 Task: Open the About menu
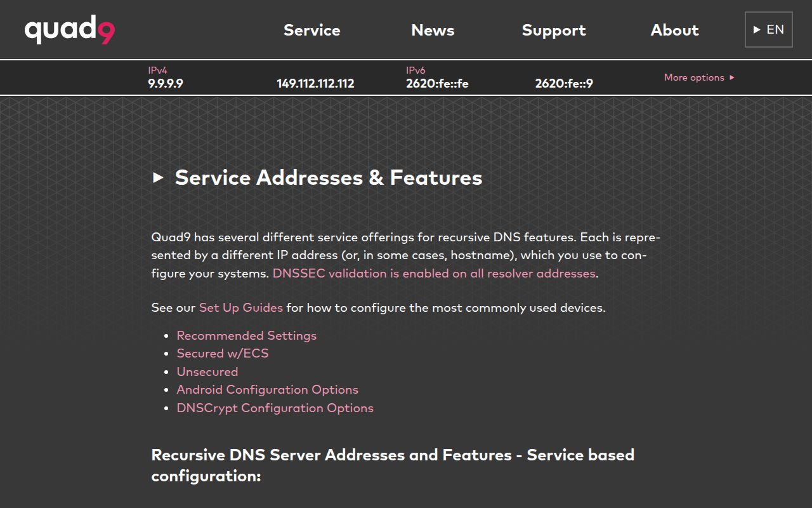(x=674, y=30)
